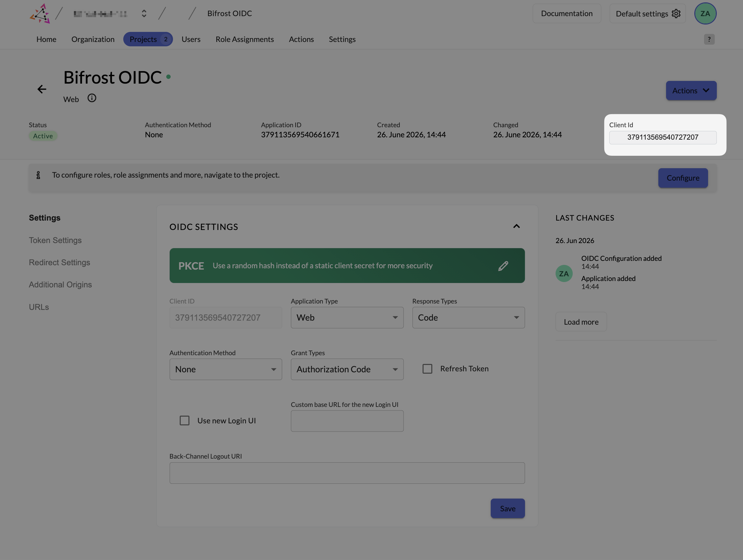Click the disabled Client ID field
Viewport: 743px width, 560px height.
point(226,318)
